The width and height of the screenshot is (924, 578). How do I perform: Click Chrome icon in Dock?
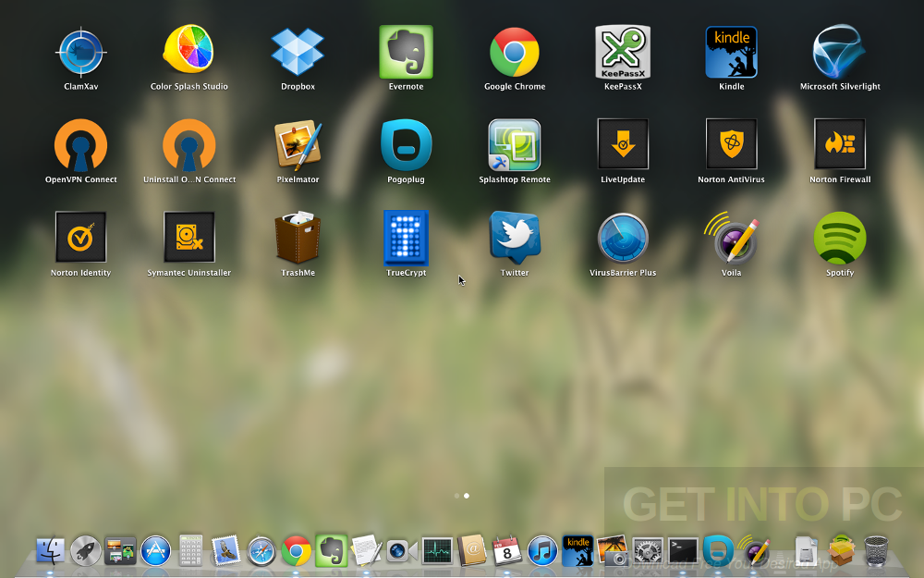(x=296, y=551)
